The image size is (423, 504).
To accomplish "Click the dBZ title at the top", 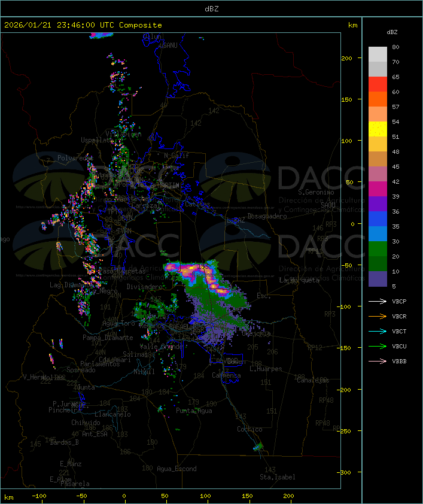I will click(212, 9).
